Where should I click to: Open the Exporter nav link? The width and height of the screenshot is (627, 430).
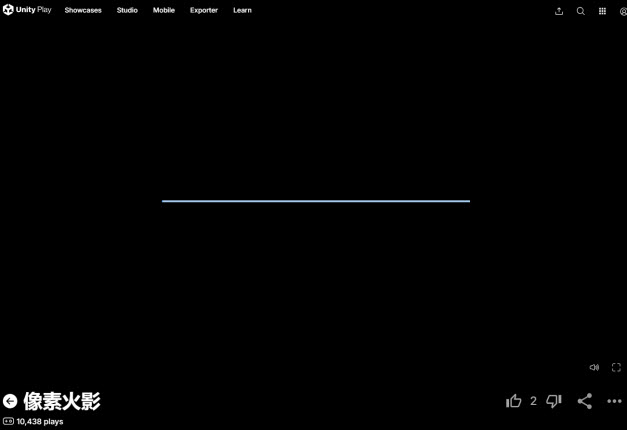(204, 10)
